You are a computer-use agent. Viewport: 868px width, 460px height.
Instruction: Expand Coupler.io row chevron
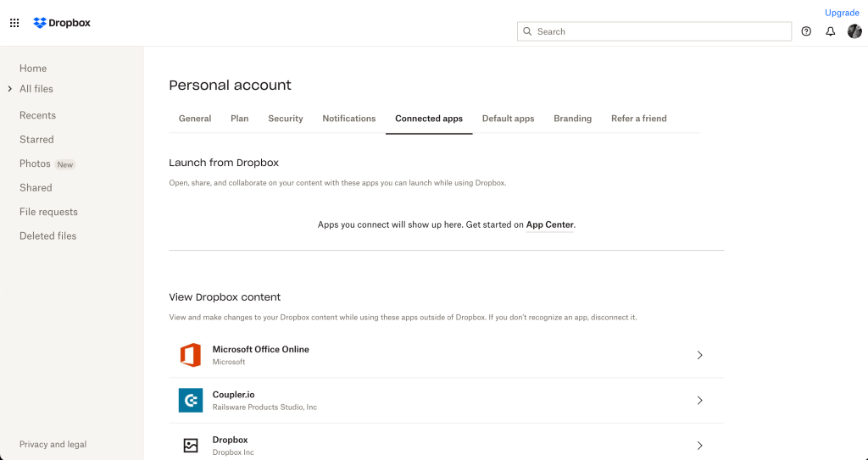pos(699,400)
